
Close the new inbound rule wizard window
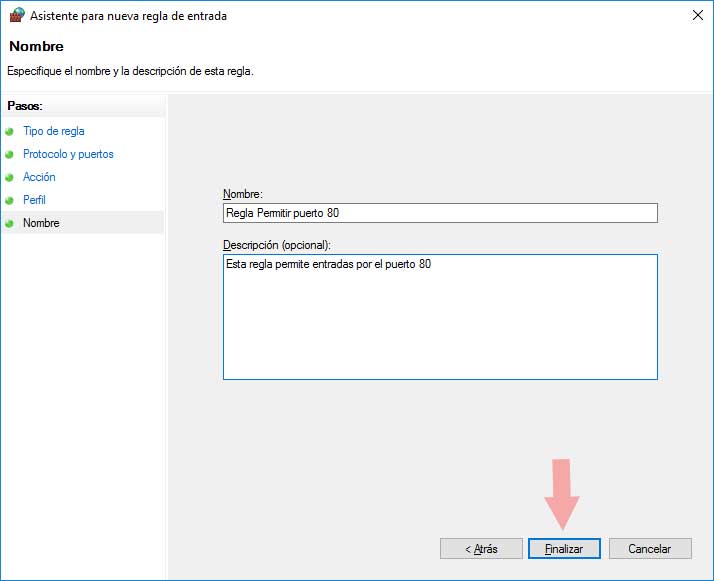pos(693,15)
